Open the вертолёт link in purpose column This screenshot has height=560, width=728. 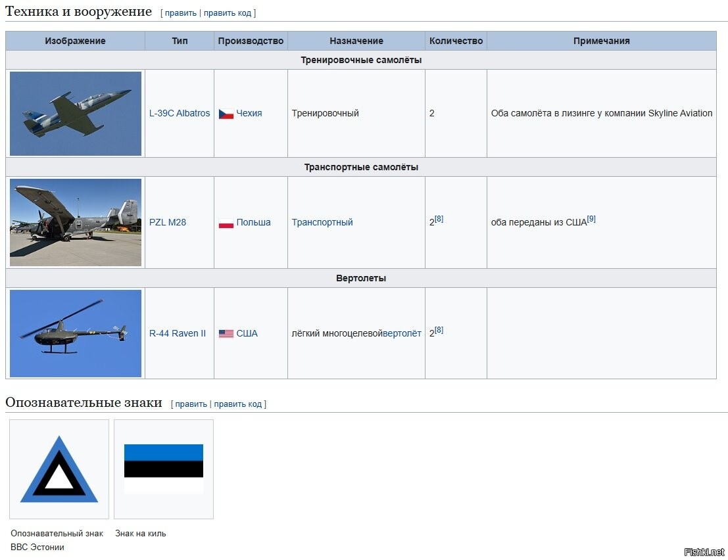[402, 333]
